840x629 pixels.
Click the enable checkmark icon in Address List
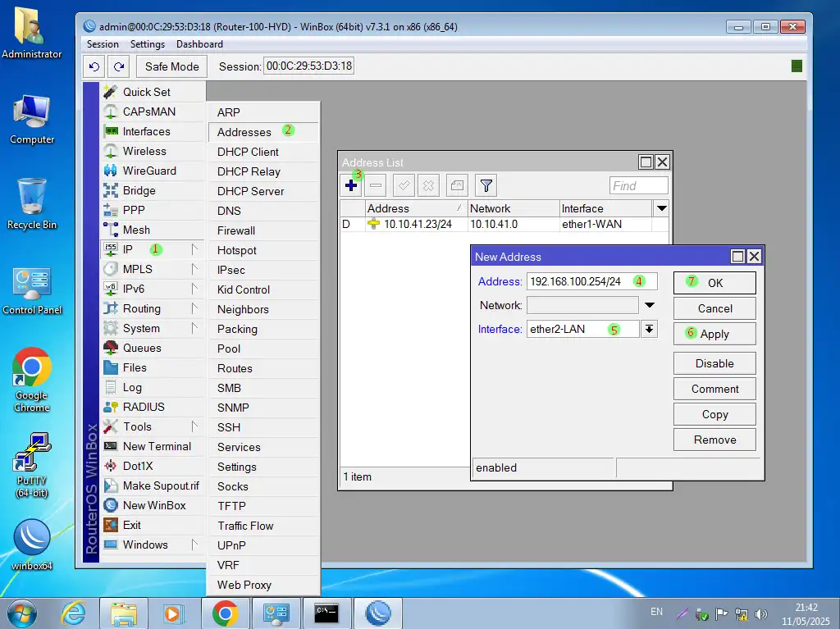click(x=404, y=185)
